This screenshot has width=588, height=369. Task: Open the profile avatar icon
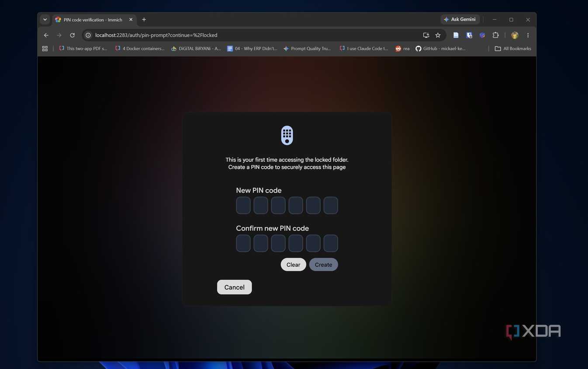coord(515,35)
